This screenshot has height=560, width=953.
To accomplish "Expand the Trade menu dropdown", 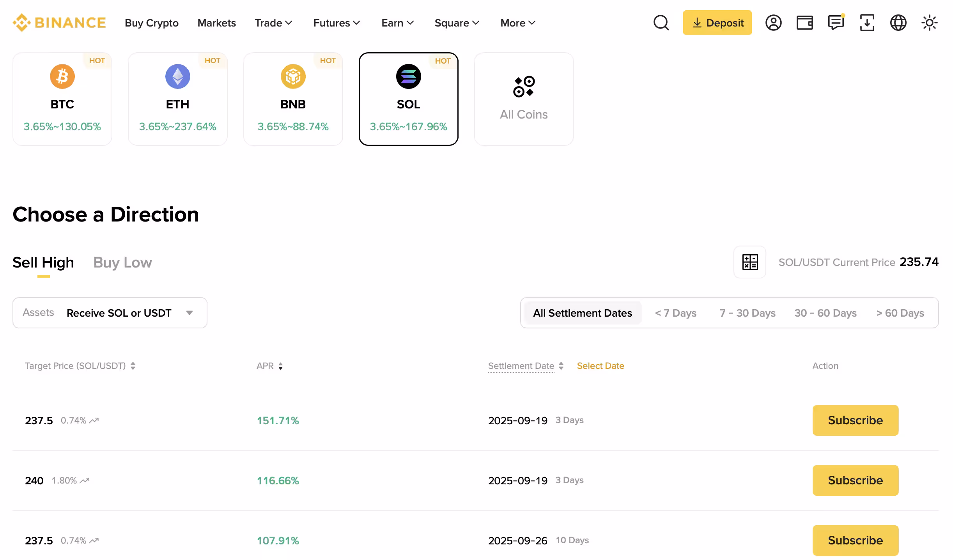I will (x=273, y=23).
